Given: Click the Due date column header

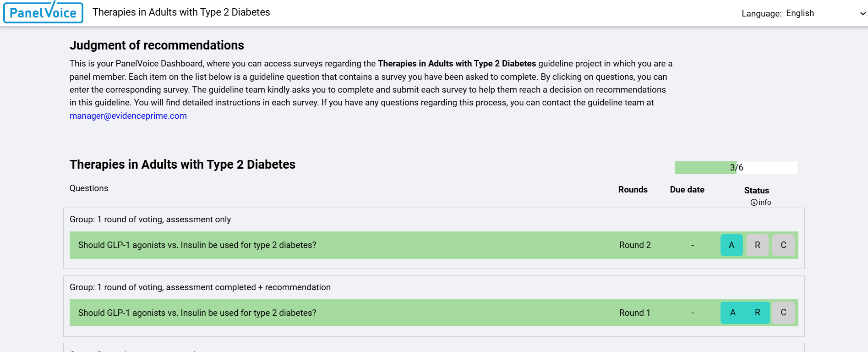Looking at the screenshot, I should click(687, 190).
